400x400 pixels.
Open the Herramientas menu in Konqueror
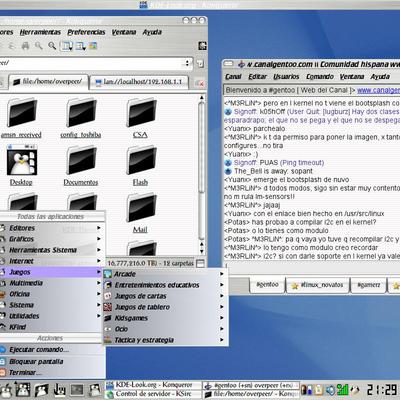coord(40,32)
